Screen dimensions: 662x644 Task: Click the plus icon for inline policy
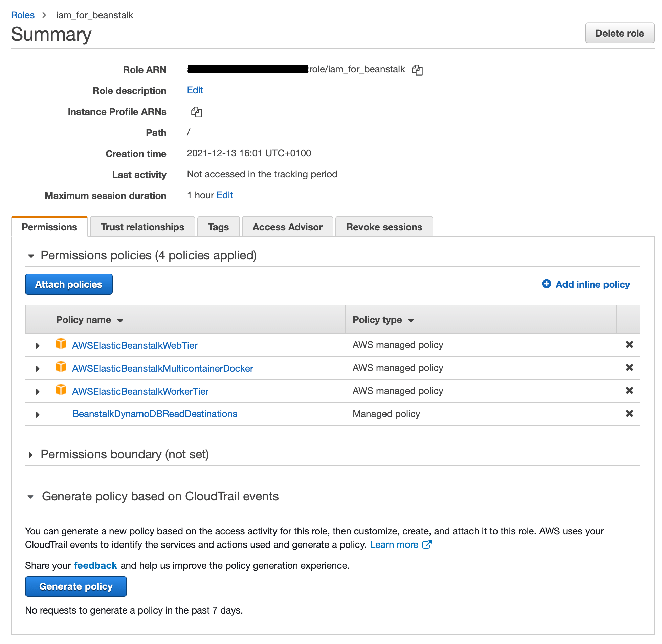[x=546, y=284]
